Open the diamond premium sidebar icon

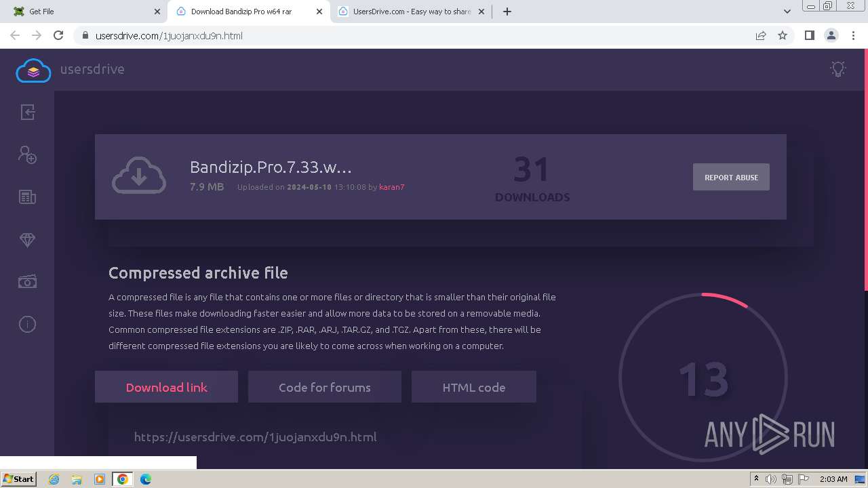click(27, 240)
